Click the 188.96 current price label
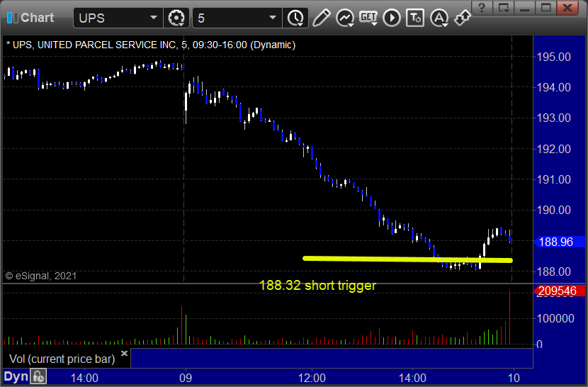 [559, 242]
